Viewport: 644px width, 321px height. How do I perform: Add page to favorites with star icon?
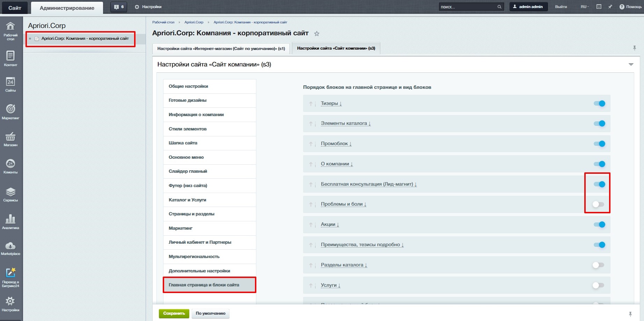pyautogui.click(x=317, y=34)
